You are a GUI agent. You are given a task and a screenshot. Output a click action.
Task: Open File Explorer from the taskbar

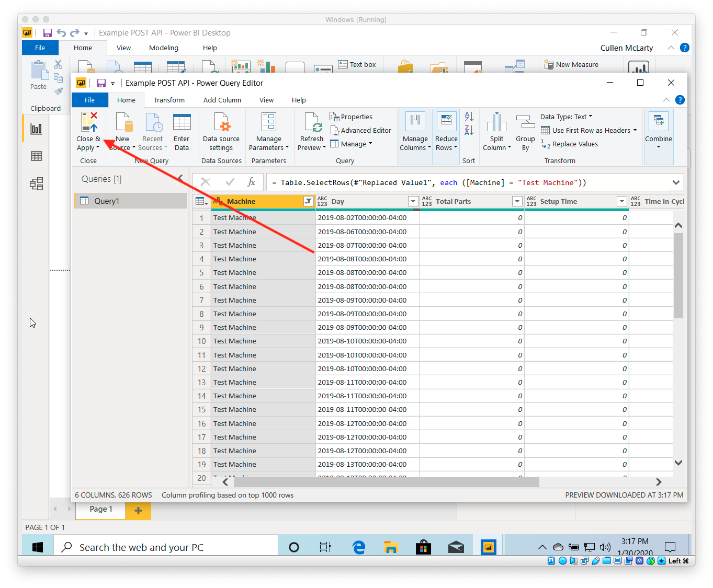point(391,547)
